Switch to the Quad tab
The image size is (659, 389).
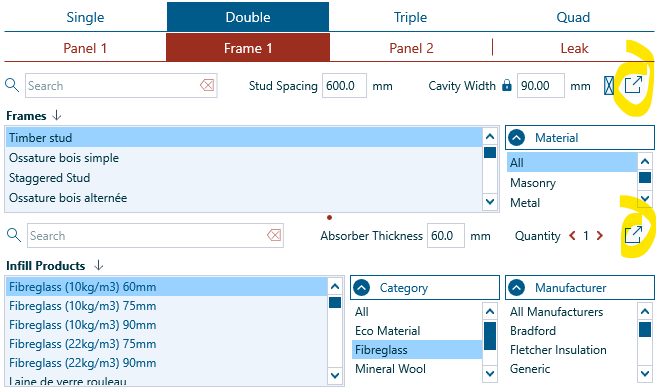coord(573,17)
